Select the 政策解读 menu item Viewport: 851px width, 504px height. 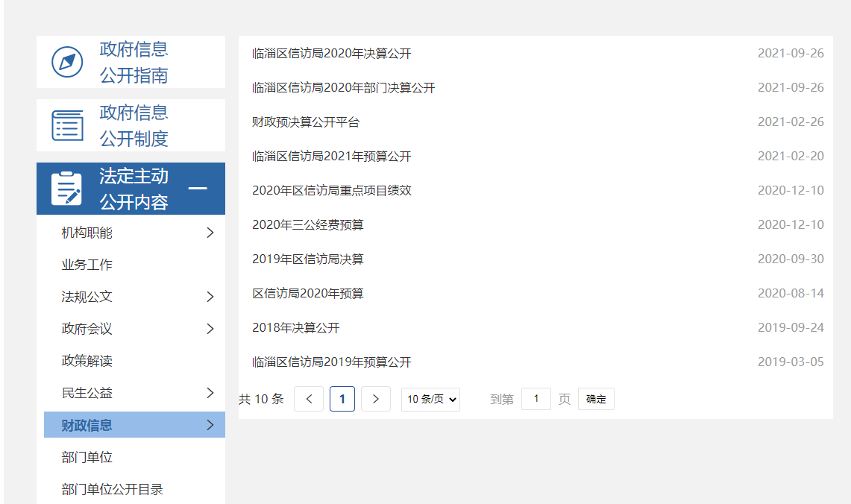87,361
